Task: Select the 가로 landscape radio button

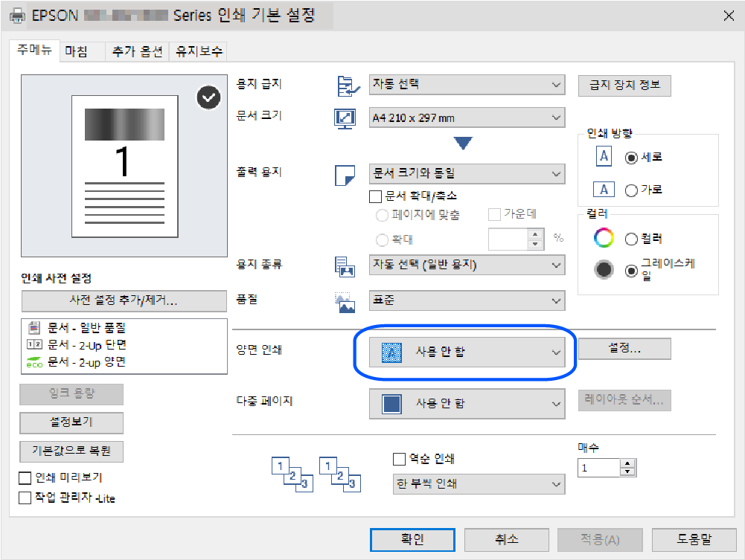Action: [x=632, y=190]
